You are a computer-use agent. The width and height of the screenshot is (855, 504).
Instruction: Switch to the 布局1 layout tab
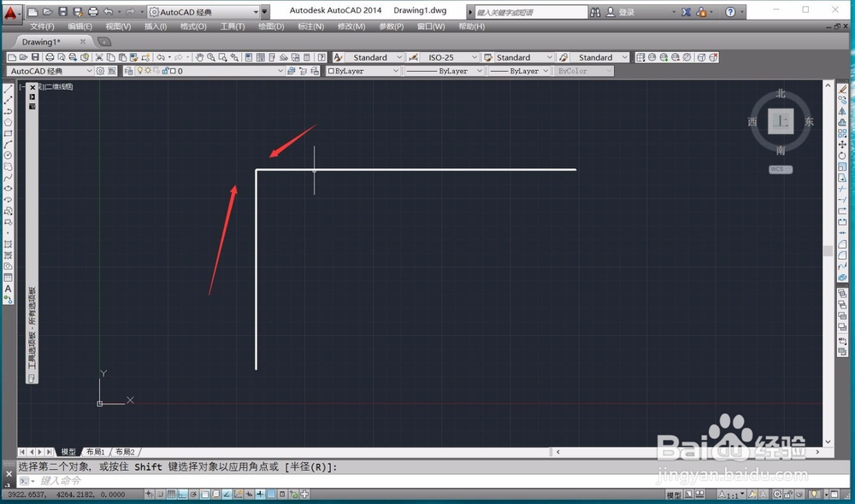click(x=96, y=452)
